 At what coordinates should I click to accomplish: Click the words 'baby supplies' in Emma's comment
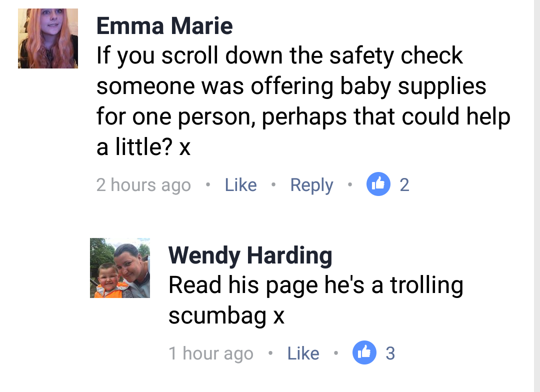pyautogui.click(x=413, y=86)
